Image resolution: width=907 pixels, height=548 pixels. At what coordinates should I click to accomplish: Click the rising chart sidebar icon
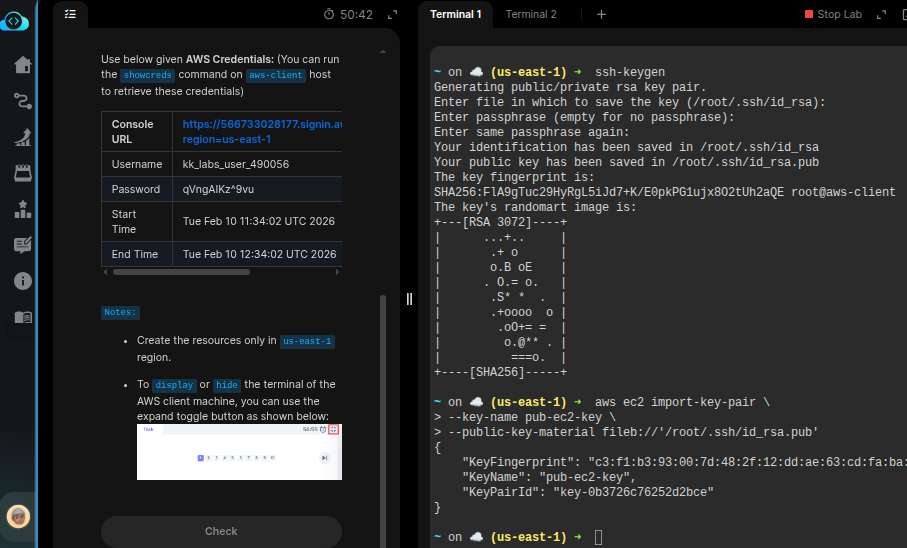(x=22, y=138)
